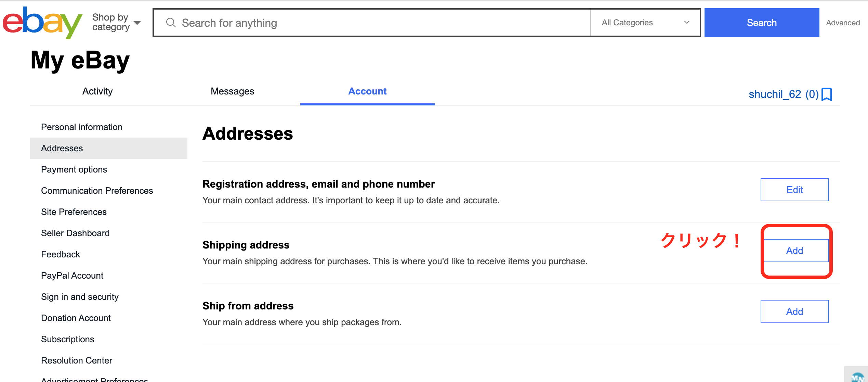The width and height of the screenshot is (868, 382).
Task: Add a Ship from address
Action: (x=794, y=311)
